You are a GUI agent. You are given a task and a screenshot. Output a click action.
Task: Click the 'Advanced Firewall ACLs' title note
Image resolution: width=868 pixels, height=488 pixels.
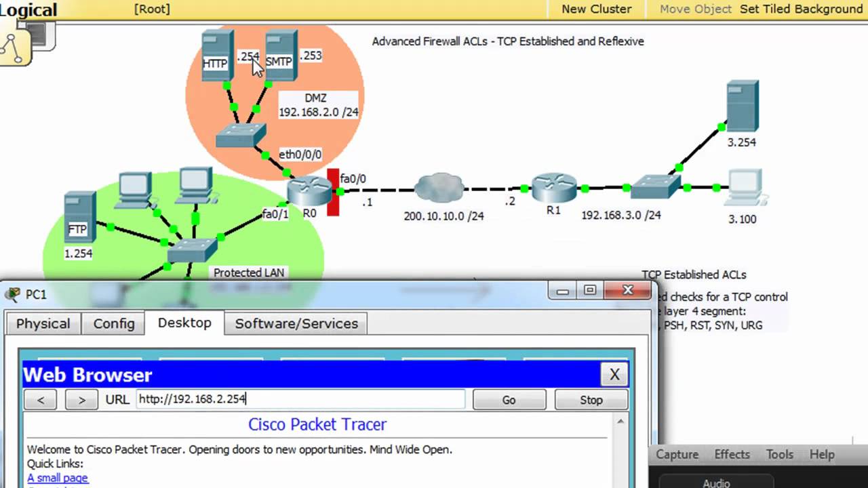pyautogui.click(x=508, y=41)
